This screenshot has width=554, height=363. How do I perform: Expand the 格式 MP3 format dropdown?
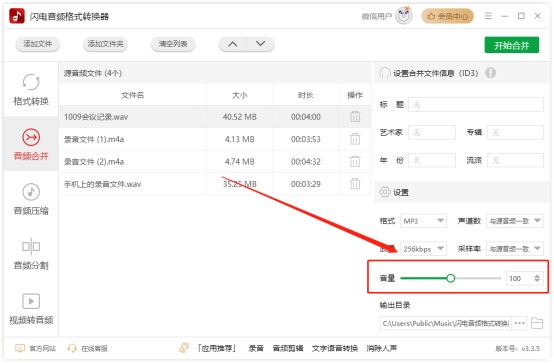point(423,221)
